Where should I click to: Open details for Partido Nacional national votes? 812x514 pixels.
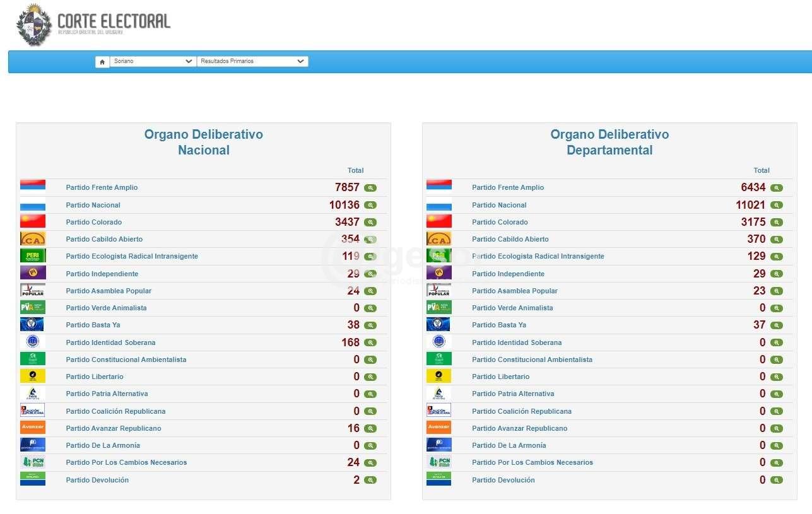(x=370, y=206)
